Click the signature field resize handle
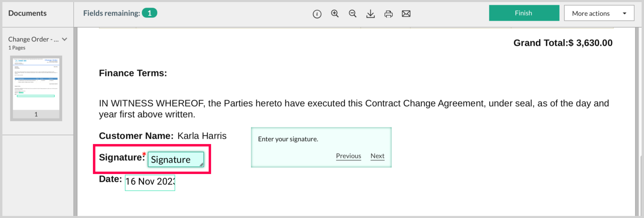Image resolution: width=644 pixels, height=218 pixels. coord(201,165)
